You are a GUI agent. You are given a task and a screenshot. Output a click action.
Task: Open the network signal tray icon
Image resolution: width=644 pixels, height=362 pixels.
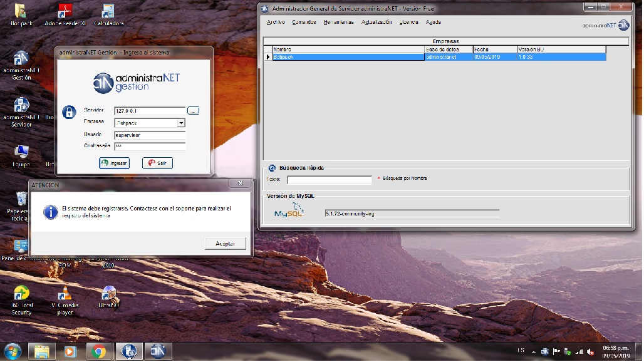point(579,352)
